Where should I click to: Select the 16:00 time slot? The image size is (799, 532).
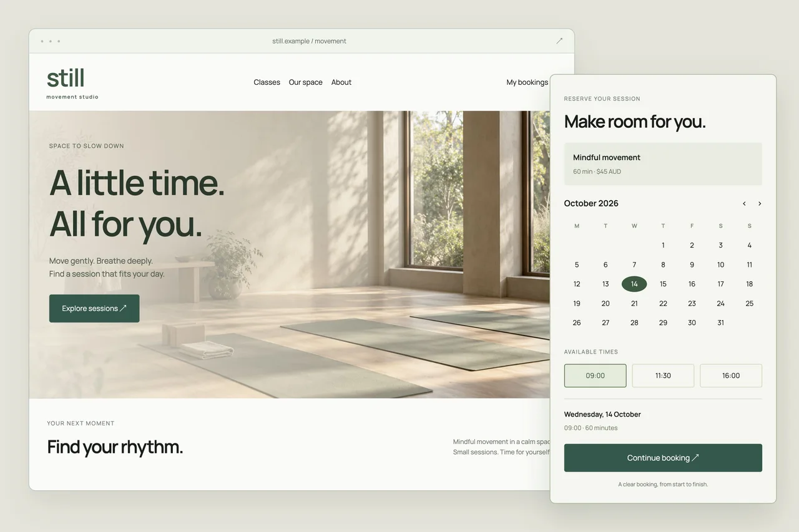731,375
